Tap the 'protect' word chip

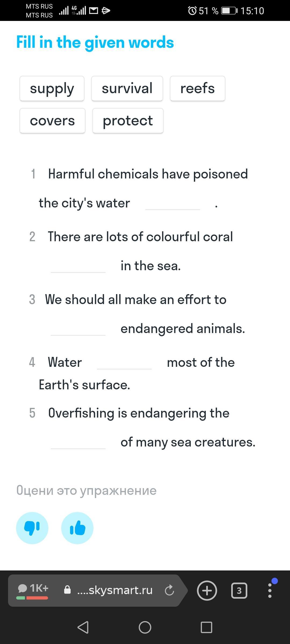click(x=128, y=121)
